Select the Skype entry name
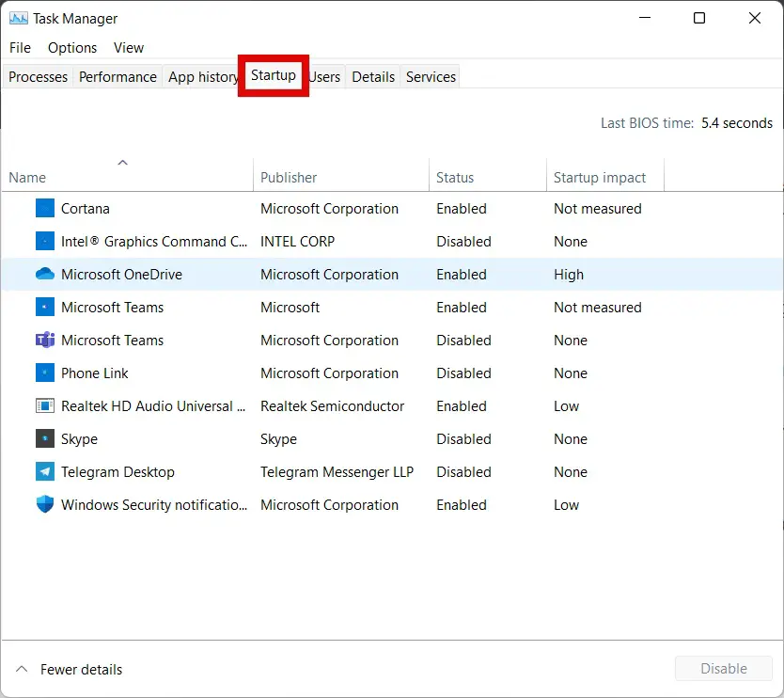784x698 pixels. tap(79, 438)
